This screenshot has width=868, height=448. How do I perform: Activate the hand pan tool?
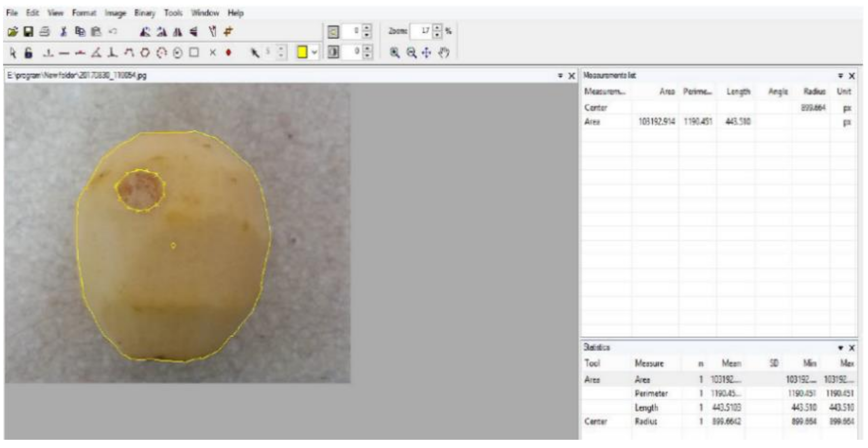(443, 52)
